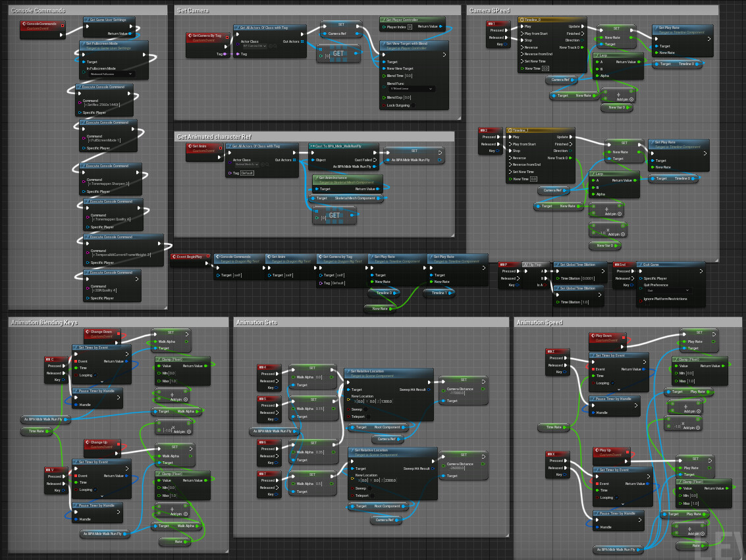Click Add pin below Walk Alpha node
This screenshot has width=746, height=560.
click(180, 432)
